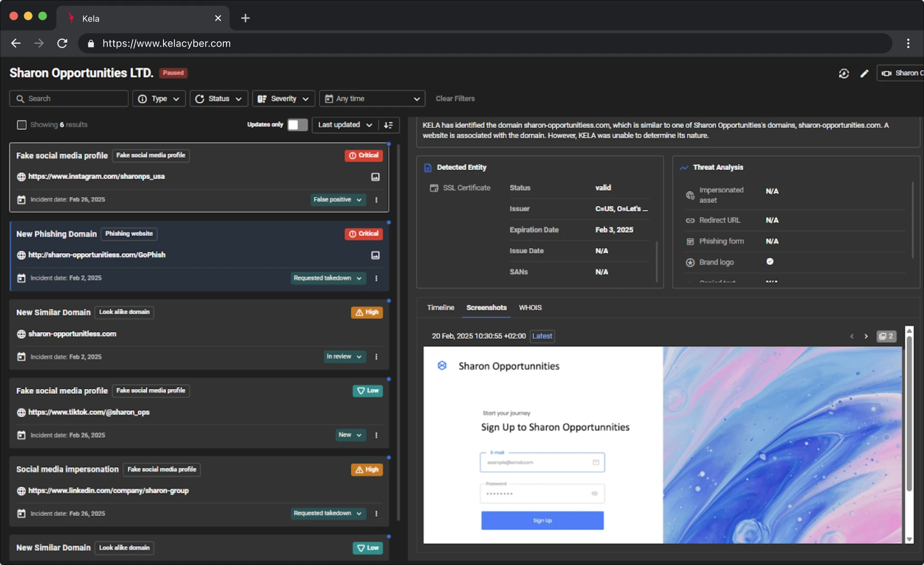Open more options for LinkedIn impersonation card

(376, 513)
